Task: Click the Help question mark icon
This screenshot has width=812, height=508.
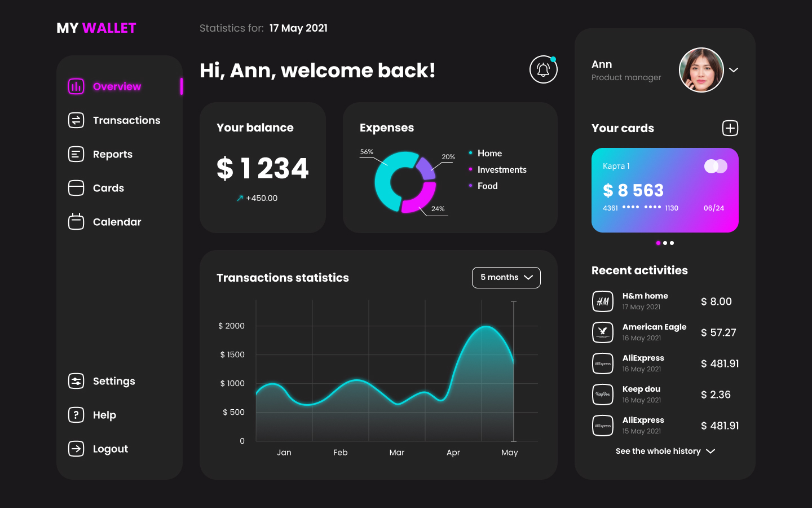Action: pos(76,415)
